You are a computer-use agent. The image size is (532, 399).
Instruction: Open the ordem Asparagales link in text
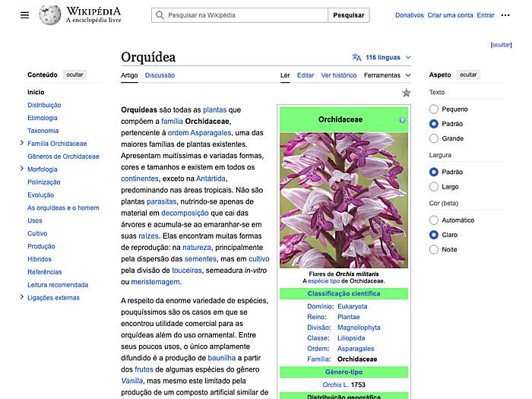[x=199, y=133]
